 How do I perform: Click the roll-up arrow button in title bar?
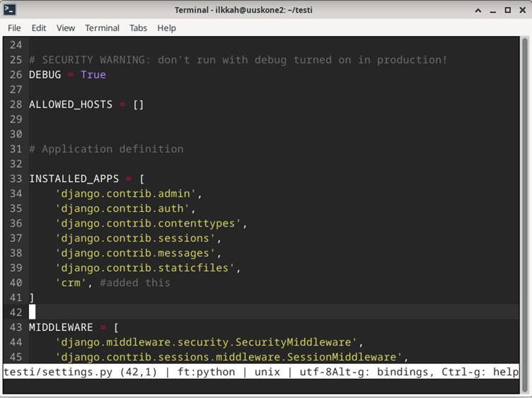tap(479, 10)
